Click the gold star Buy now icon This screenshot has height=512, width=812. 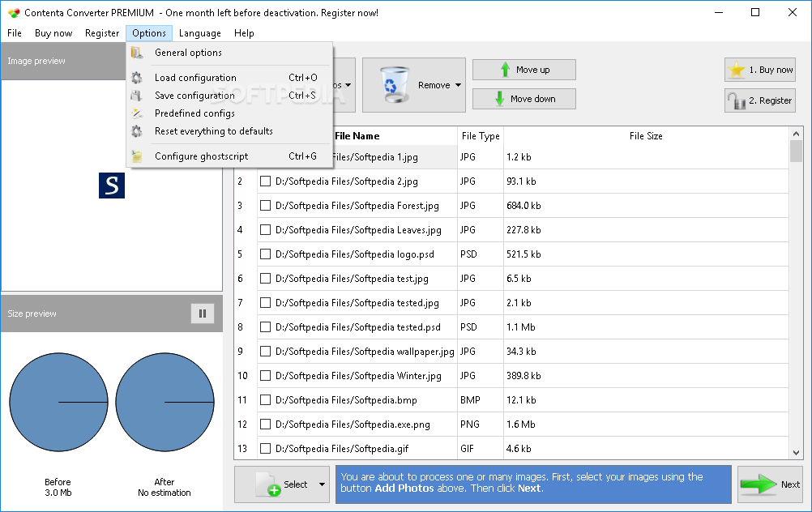coord(737,70)
